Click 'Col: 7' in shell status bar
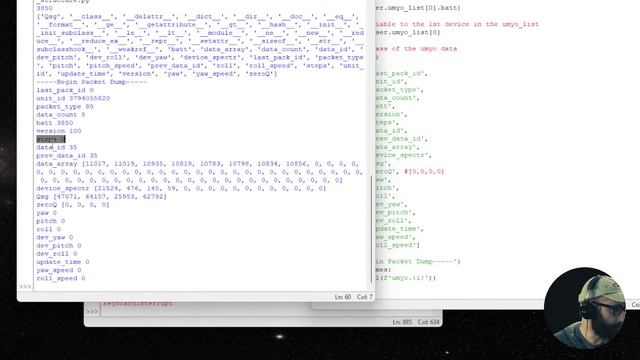640x360 pixels. pos(365,297)
